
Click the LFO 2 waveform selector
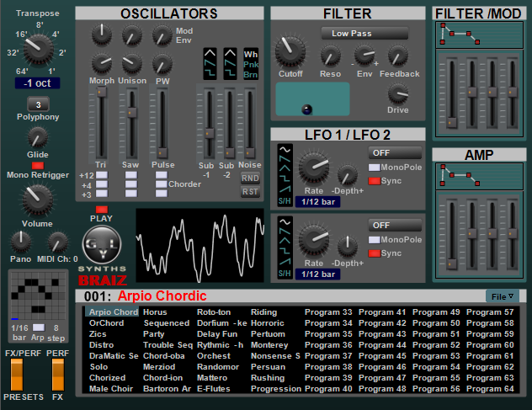click(286, 247)
